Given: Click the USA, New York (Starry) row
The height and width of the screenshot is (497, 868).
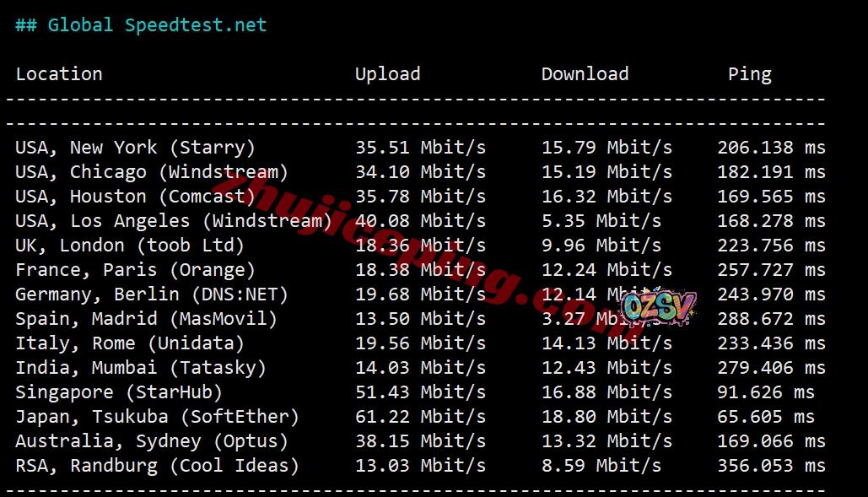Looking at the screenshot, I should pyautogui.click(x=420, y=147).
